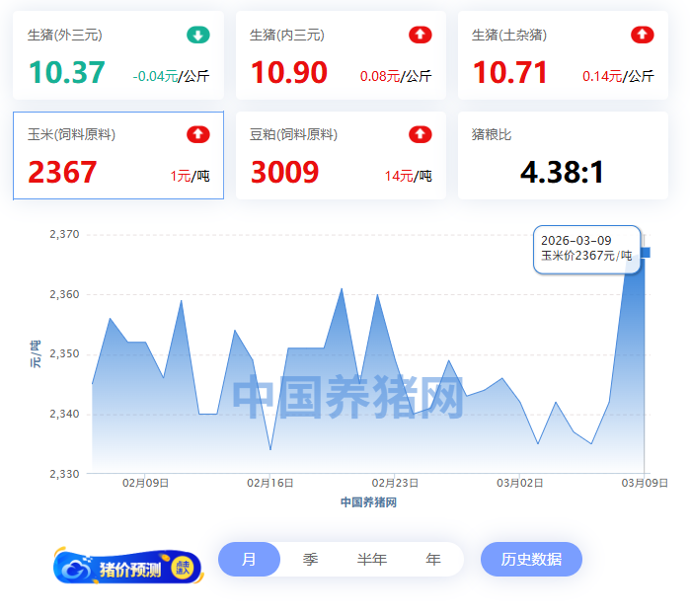Screen dimensions: 690x616
Task: Switch chart to 季 range
Action: pyautogui.click(x=310, y=559)
